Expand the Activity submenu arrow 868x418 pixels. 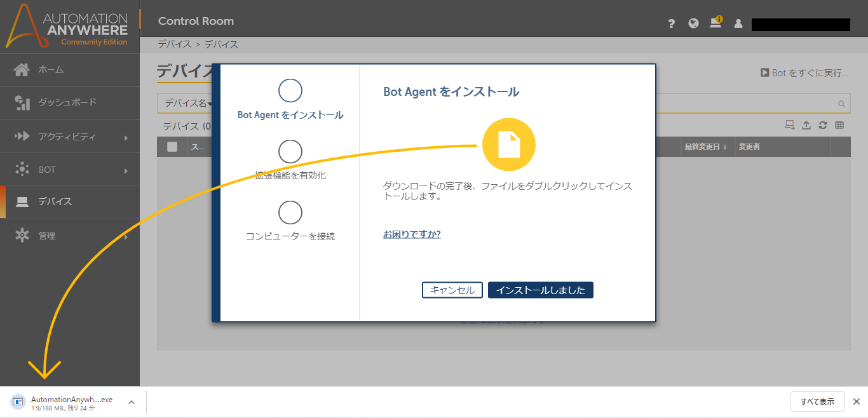tap(126, 137)
